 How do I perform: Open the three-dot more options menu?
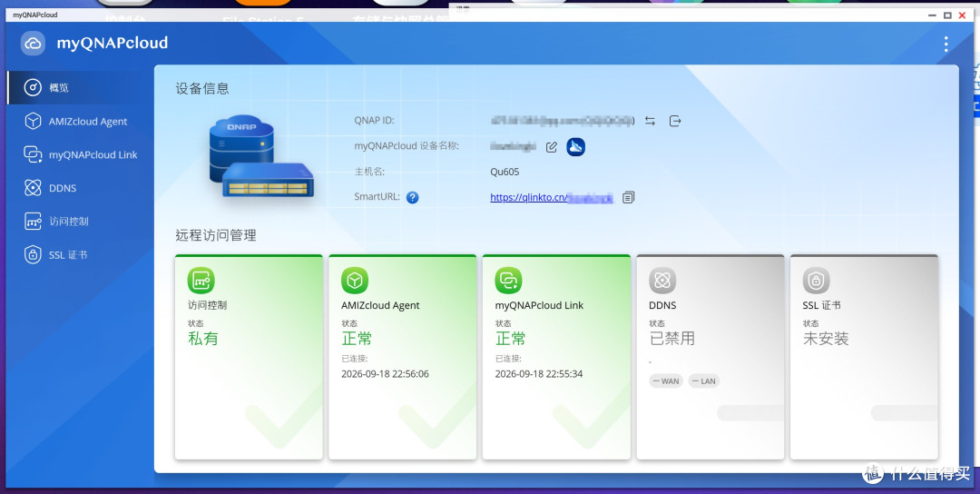946,44
